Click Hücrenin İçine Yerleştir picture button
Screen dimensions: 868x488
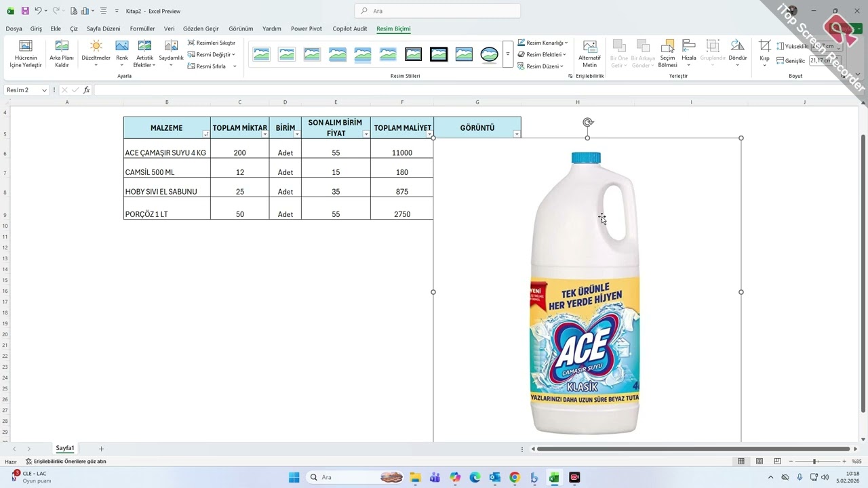click(26, 54)
